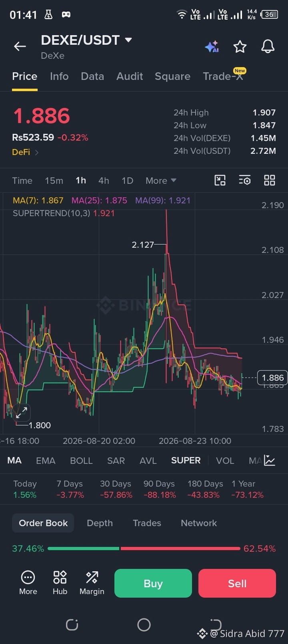Toggle the SUPER indicator

point(186,460)
